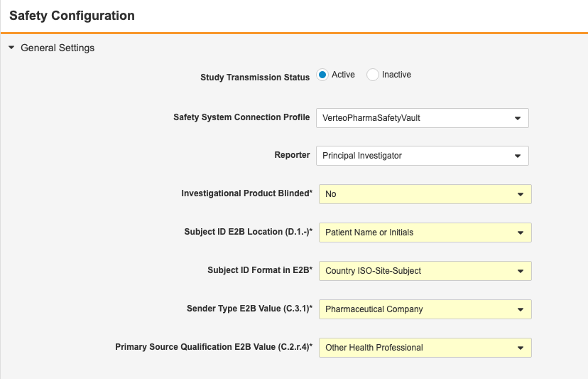The width and height of the screenshot is (588, 379).
Task: Click the Reporter dropdown arrow
Action: (x=518, y=156)
